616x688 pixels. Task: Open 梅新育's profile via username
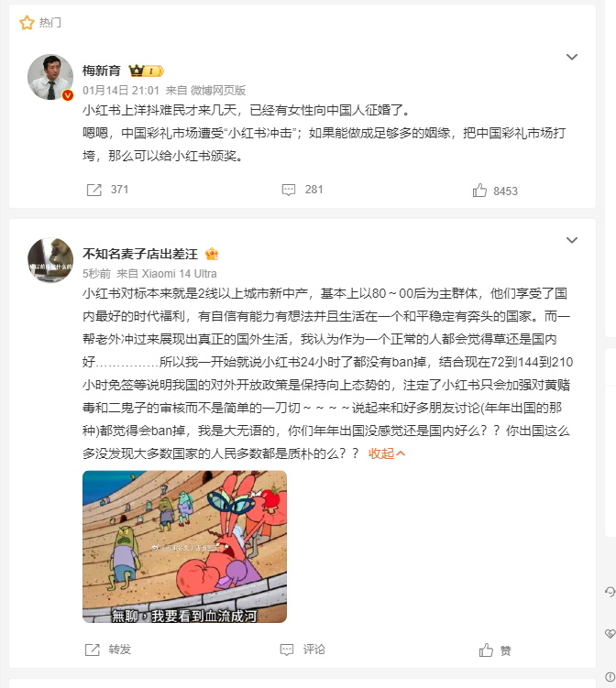click(x=102, y=71)
